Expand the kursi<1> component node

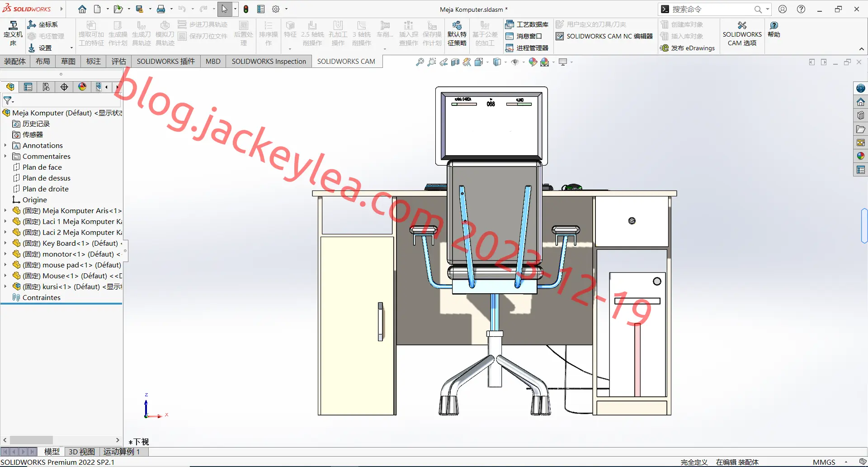(5, 286)
